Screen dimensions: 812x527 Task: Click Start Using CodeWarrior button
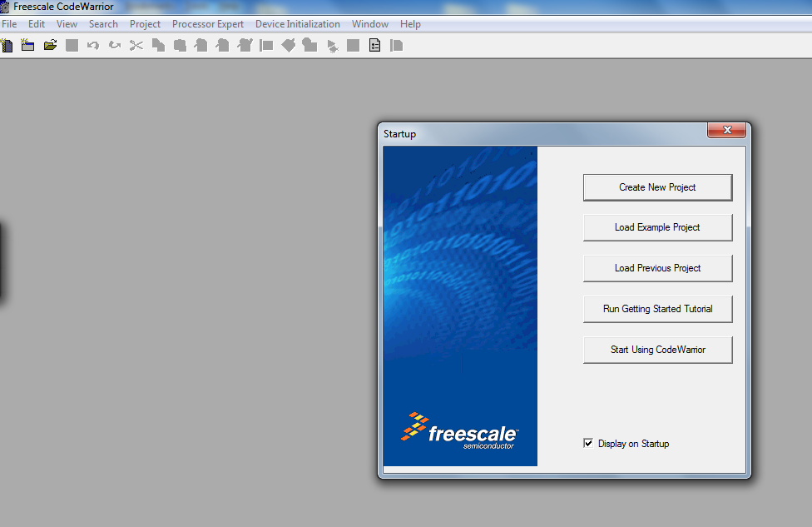tap(658, 350)
